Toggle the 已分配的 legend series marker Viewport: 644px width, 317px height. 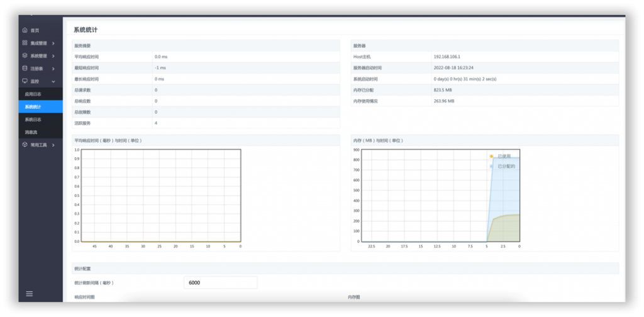[x=491, y=166]
